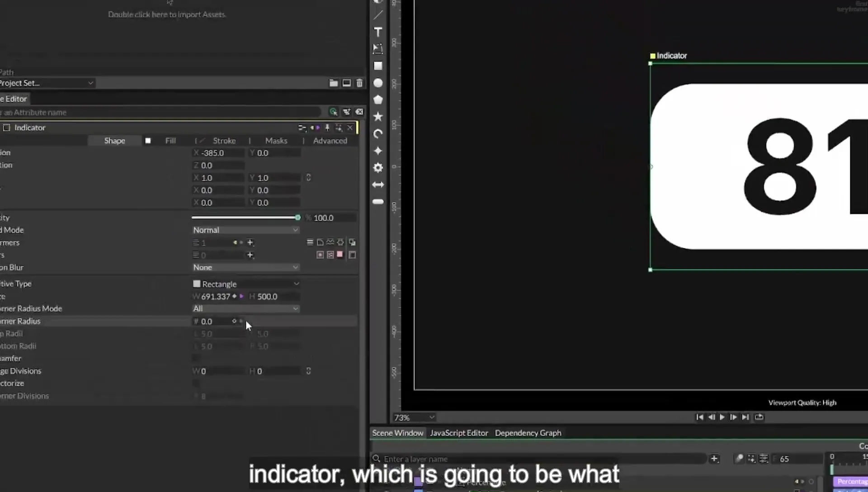The width and height of the screenshot is (868, 492).
Task: Open Primitive Type Rectangle dropdown
Action: (245, 284)
